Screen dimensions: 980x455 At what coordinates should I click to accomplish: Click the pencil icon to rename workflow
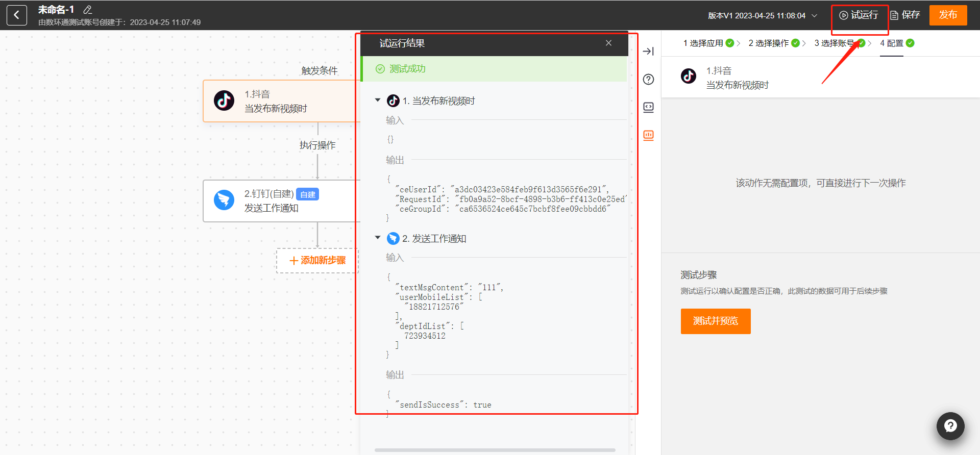[x=88, y=10]
